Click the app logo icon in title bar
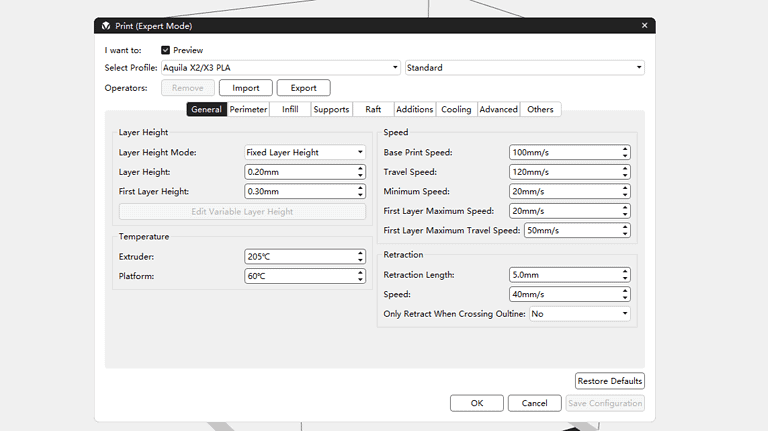This screenshot has width=768, height=431. pos(106,26)
